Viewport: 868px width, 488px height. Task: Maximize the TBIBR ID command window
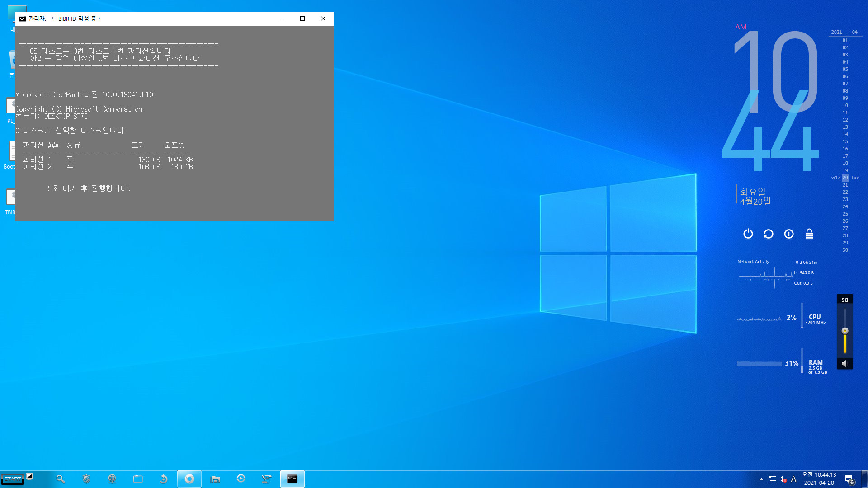[302, 19]
